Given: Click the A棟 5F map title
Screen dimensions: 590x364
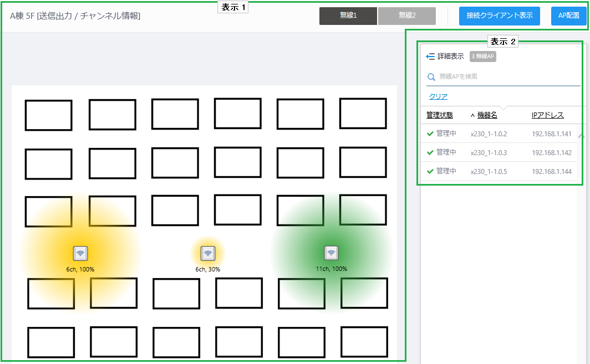Looking at the screenshot, I should click(75, 16).
